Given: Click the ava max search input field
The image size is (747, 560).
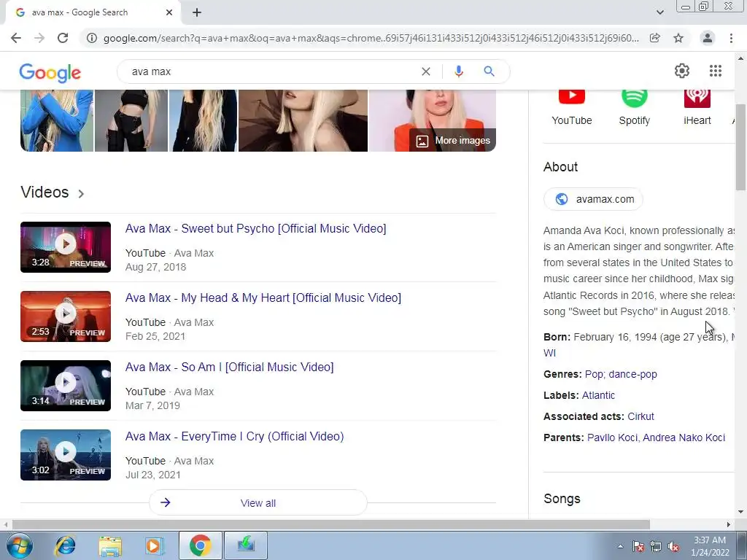Looking at the screenshot, I should 271,71.
